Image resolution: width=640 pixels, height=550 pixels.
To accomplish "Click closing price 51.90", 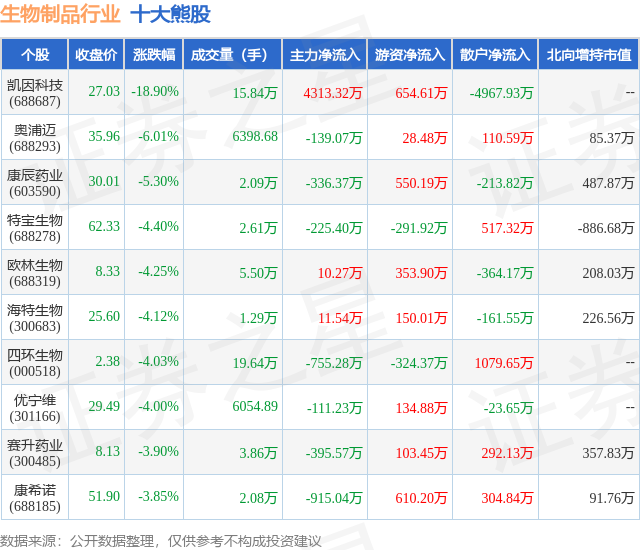I will (104, 496).
